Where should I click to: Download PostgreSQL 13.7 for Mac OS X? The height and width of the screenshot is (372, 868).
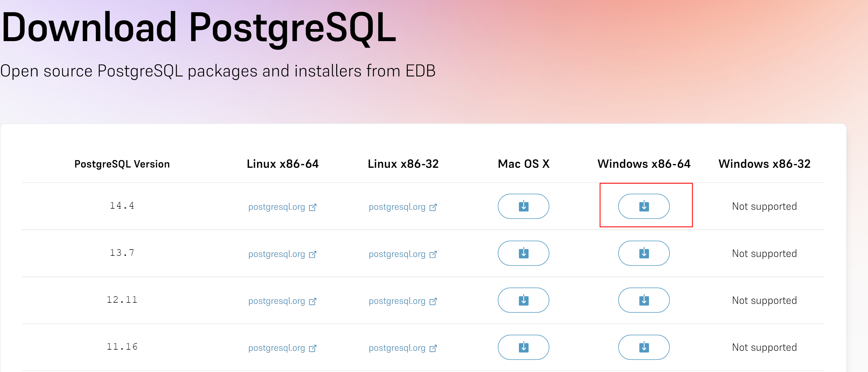point(523,253)
